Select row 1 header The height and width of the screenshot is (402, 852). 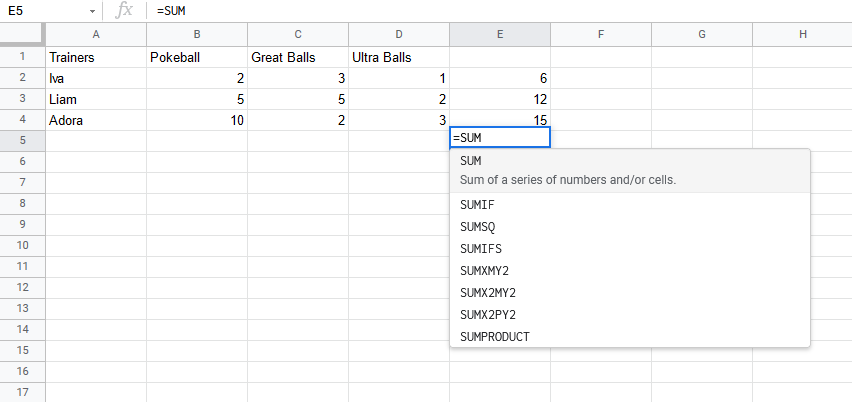(x=22, y=57)
